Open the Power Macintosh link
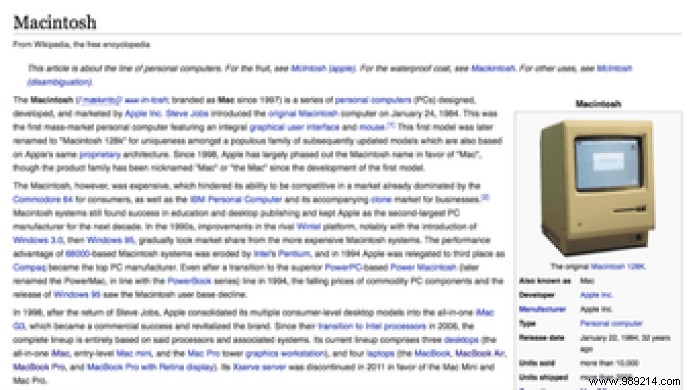 pos(423,267)
